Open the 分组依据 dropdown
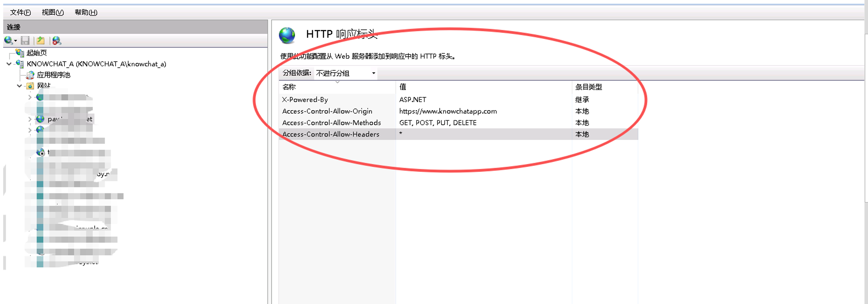The image size is (868, 304). click(x=345, y=73)
